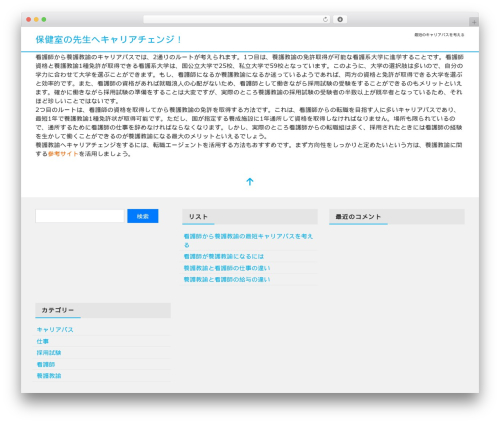Select the 仕事 category

point(43,341)
